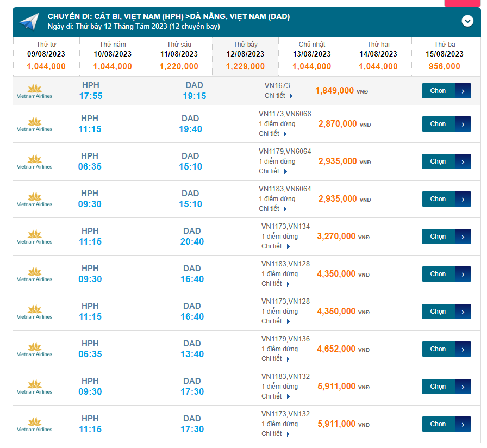The image size is (487, 448).
Task: Expand Chi tiết for flight VN1173,VN6068
Action: [x=273, y=134]
